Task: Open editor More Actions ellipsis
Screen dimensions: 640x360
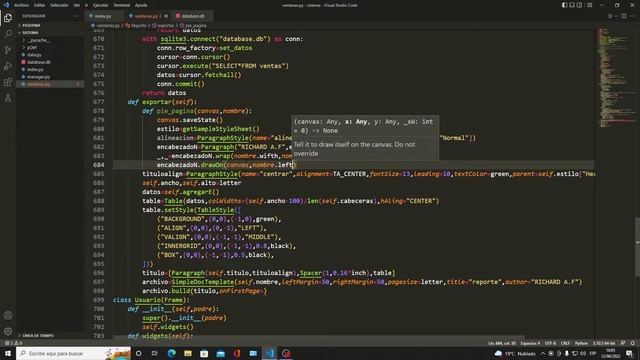Action: (632, 16)
